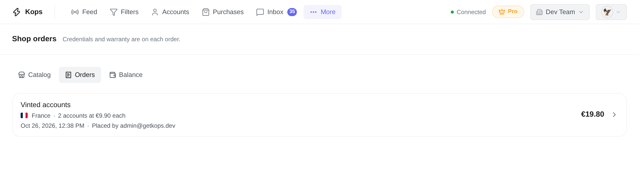Click the crown icon in Pro badge
The width and height of the screenshot is (644, 181).
point(502,12)
